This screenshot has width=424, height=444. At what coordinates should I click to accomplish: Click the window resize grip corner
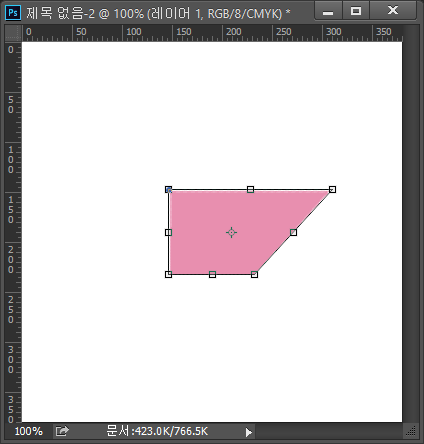[x=411, y=431]
